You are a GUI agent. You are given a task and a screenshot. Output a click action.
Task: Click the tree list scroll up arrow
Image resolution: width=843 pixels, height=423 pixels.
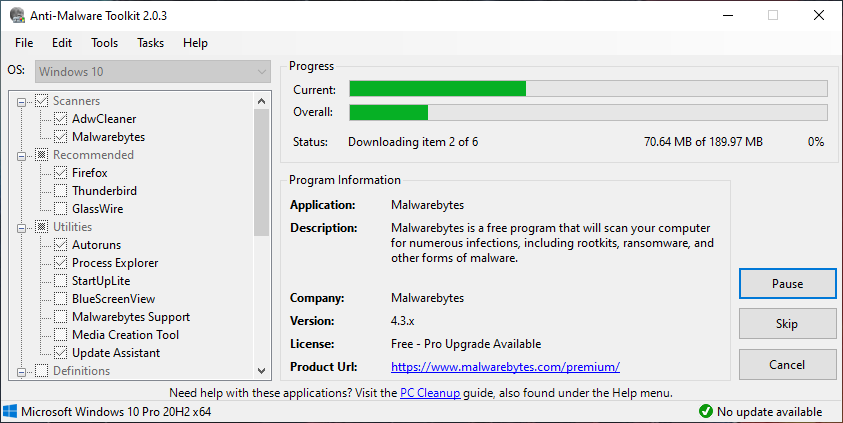(x=261, y=101)
